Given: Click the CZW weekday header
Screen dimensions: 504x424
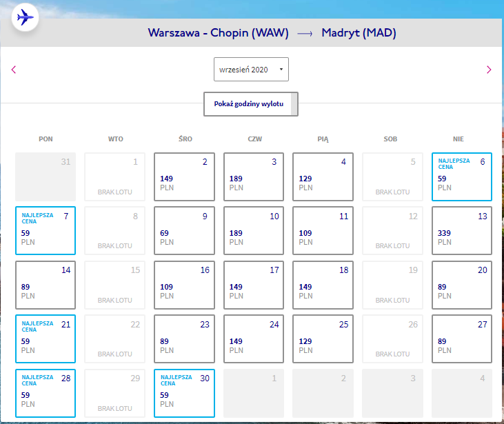Looking at the screenshot, I should (x=255, y=139).
